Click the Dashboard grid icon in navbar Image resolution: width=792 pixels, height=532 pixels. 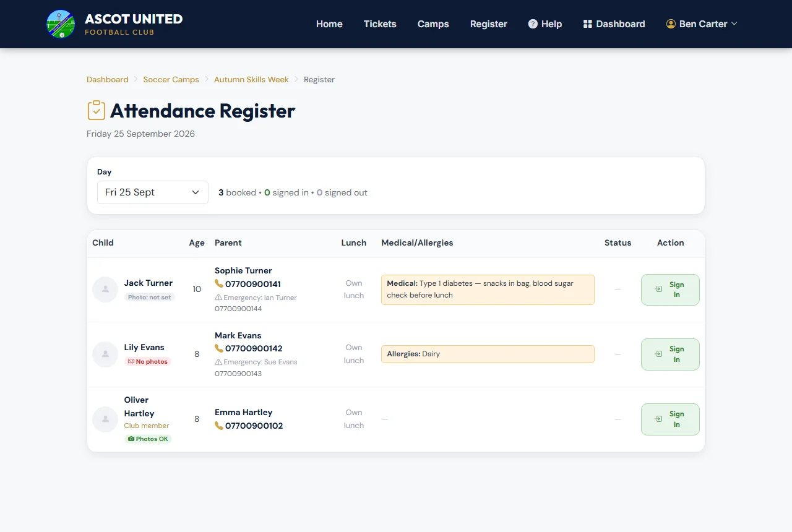click(588, 24)
